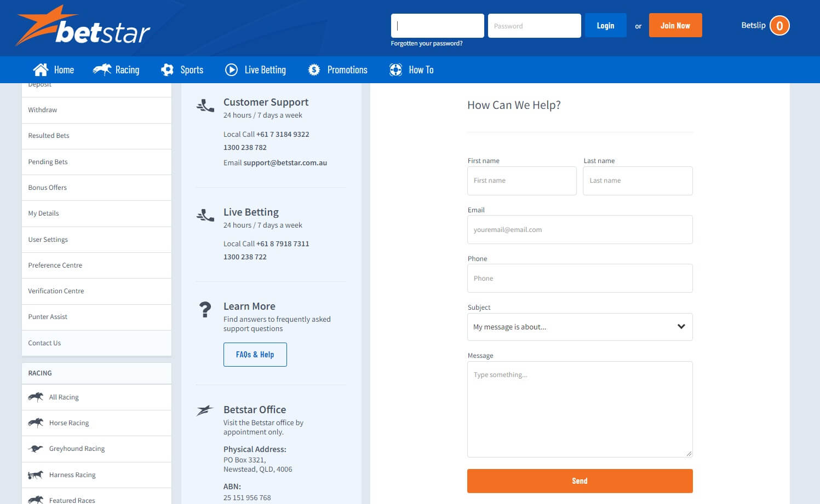Focus the Phone field

coord(580,278)
